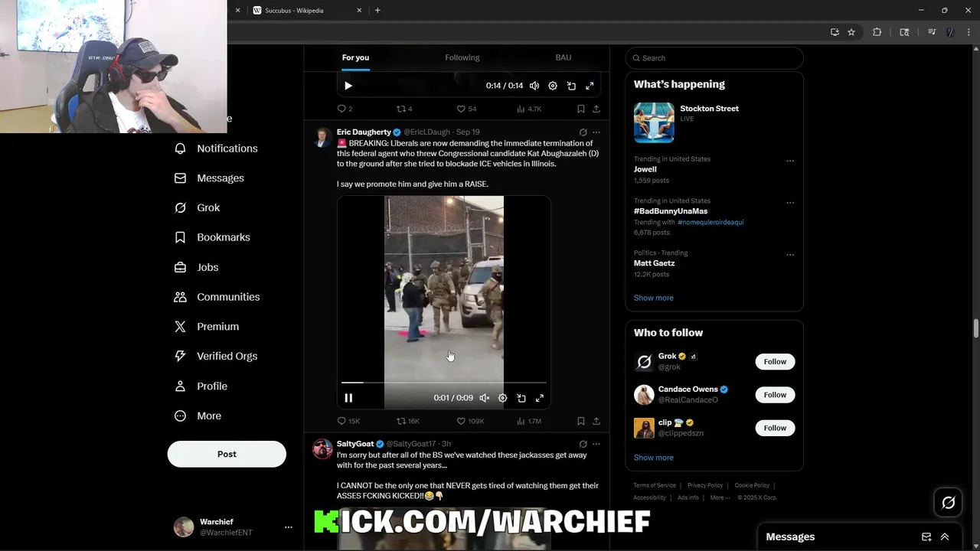
Task: View analytics of post with 4.7K views
Action: [529, 109]
